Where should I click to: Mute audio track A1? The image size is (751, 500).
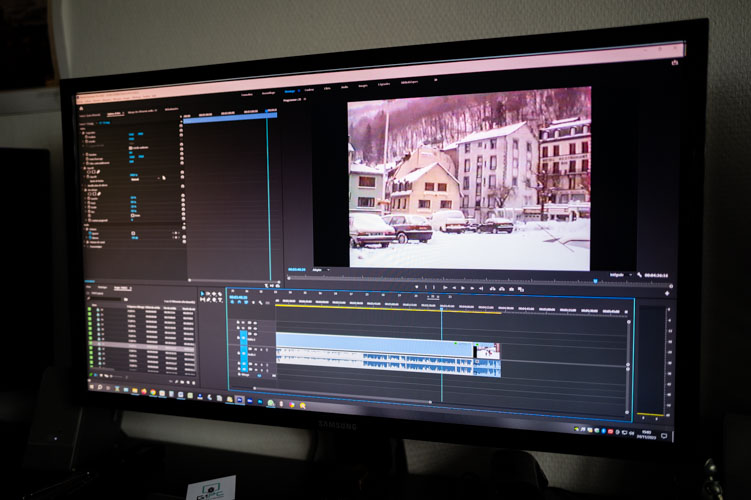point(256,350)
